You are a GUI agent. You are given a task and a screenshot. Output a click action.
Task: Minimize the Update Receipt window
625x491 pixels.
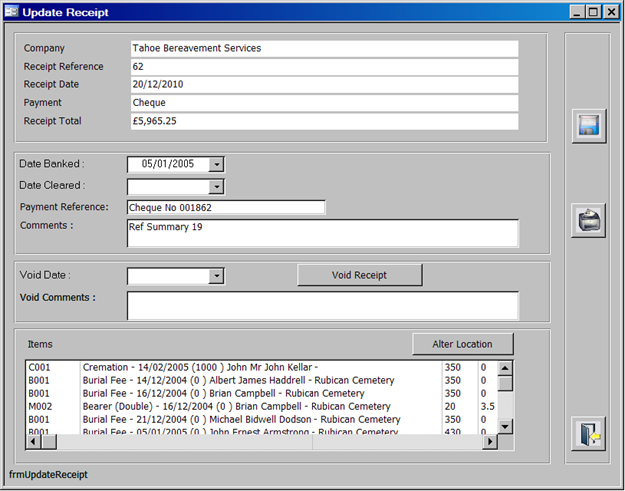tap(577, 12)
